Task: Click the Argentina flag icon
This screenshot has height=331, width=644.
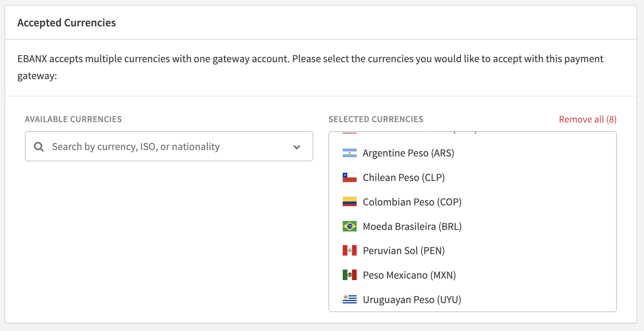Action: tap(349, 153)
